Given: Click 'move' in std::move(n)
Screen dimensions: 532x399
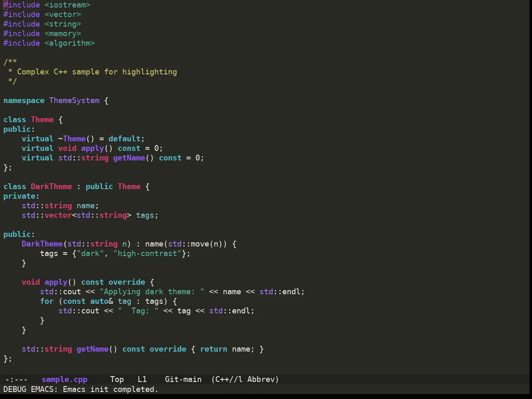Looking at the screenshot, I should (200, 244).
